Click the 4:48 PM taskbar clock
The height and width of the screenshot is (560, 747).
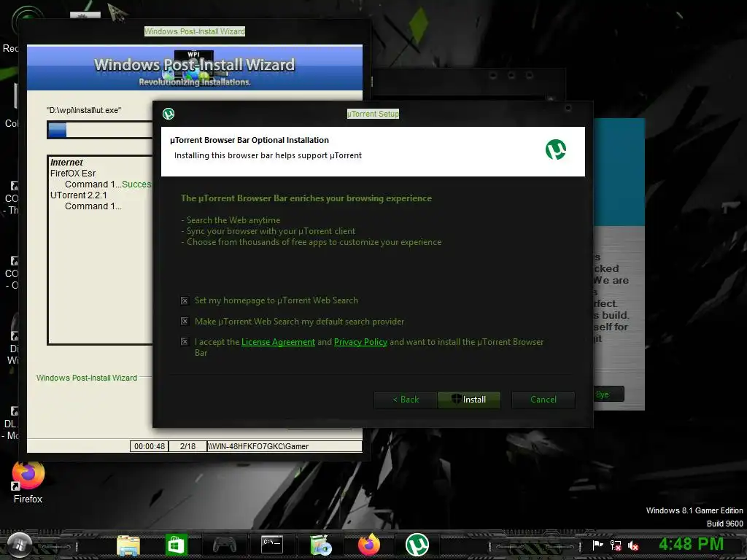(x=691, y=544)
